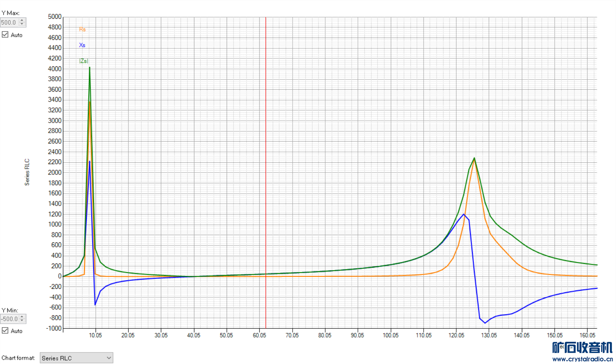Open the Chart format dropdown
The height and width of the screenshot is (364, 616).
[x=76, y=358]
